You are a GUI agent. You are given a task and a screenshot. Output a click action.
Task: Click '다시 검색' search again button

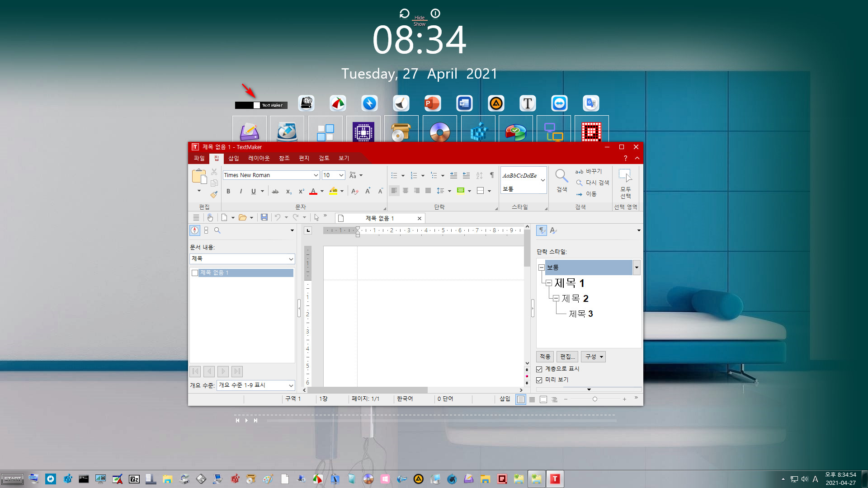pos(593,183)
